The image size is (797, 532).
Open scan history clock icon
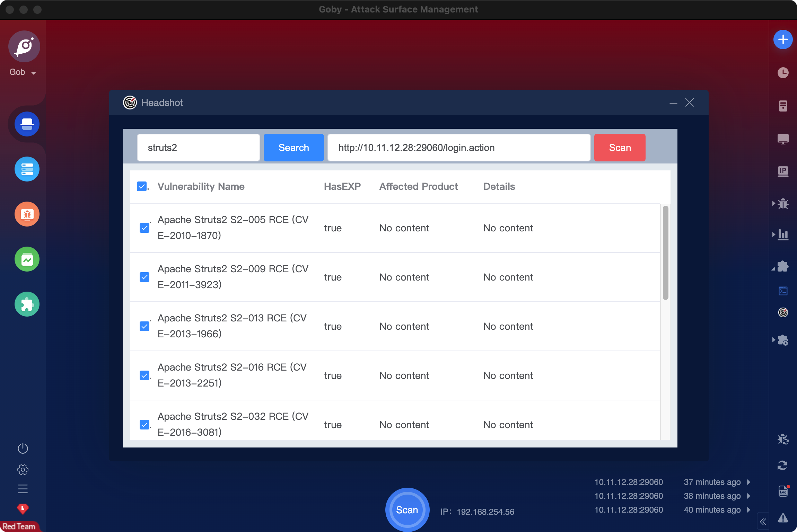[x=783, y=73]
